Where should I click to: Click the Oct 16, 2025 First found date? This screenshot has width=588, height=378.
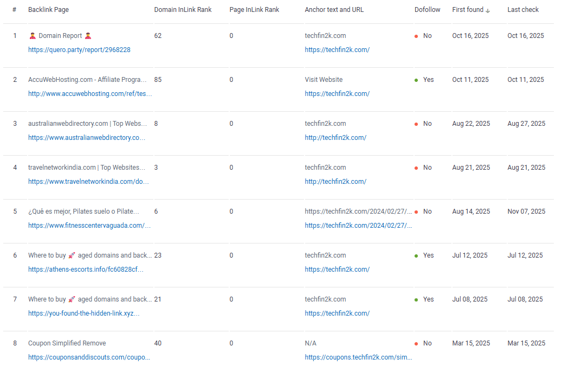[x=470, y=36]
